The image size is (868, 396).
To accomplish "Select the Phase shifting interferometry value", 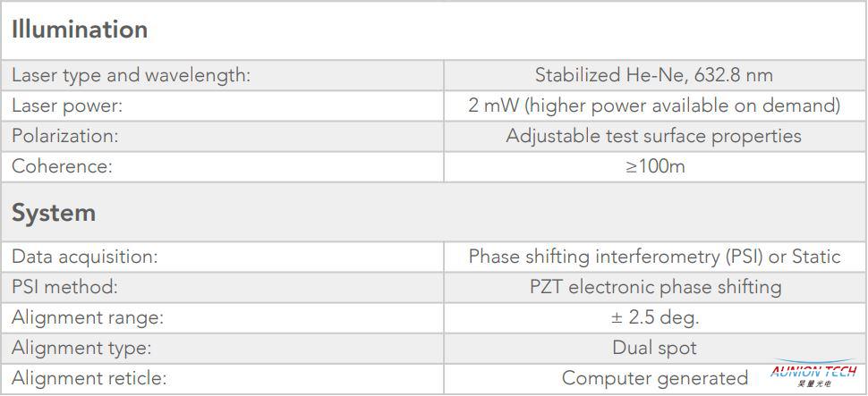I will point(654,257).
